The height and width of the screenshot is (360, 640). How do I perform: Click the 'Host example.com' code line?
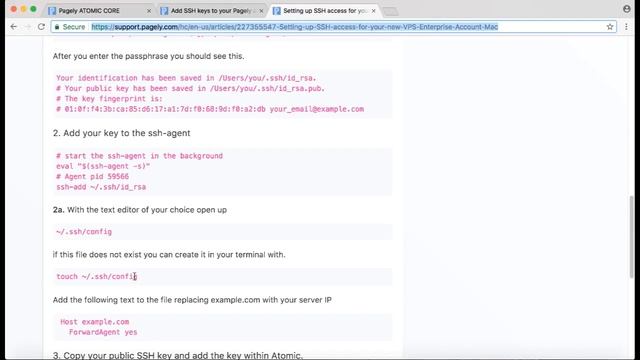pos(95,322)
